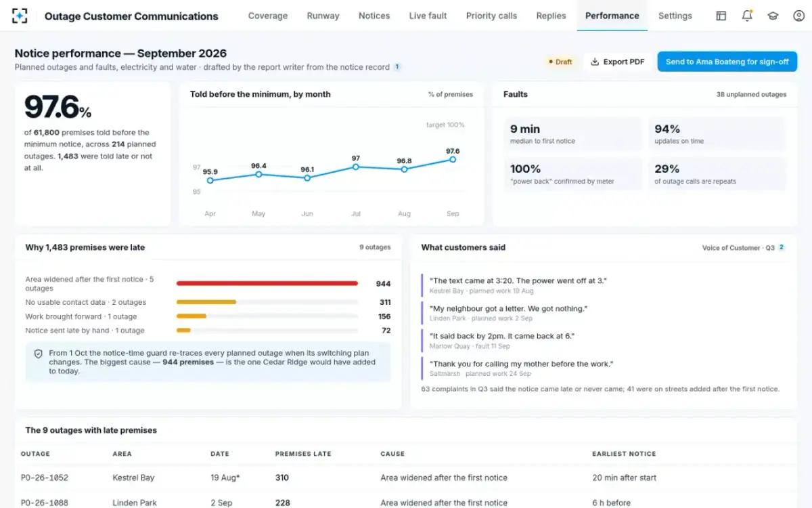Click the Aug data point 96.8
Viewport: 812px width, 508px height.
click(404, 169)
